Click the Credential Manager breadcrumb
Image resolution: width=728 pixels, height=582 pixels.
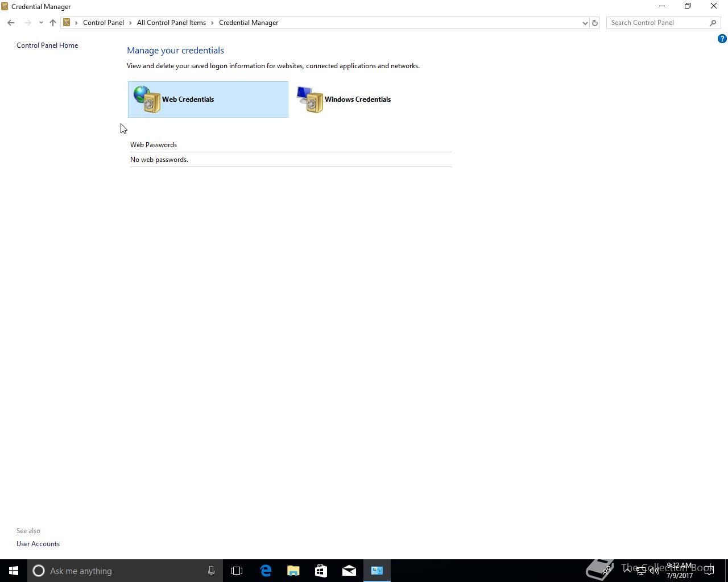pos(249,23)
